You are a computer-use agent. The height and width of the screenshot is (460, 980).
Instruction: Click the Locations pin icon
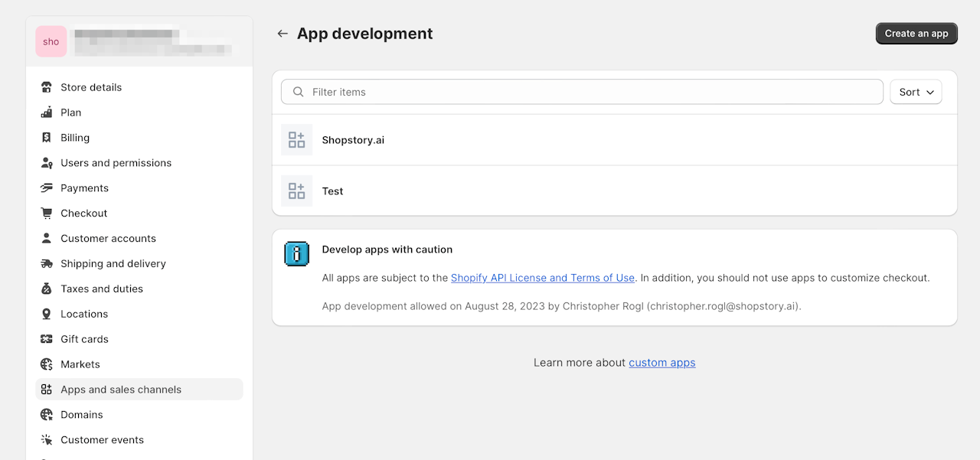tap(47, 315)
